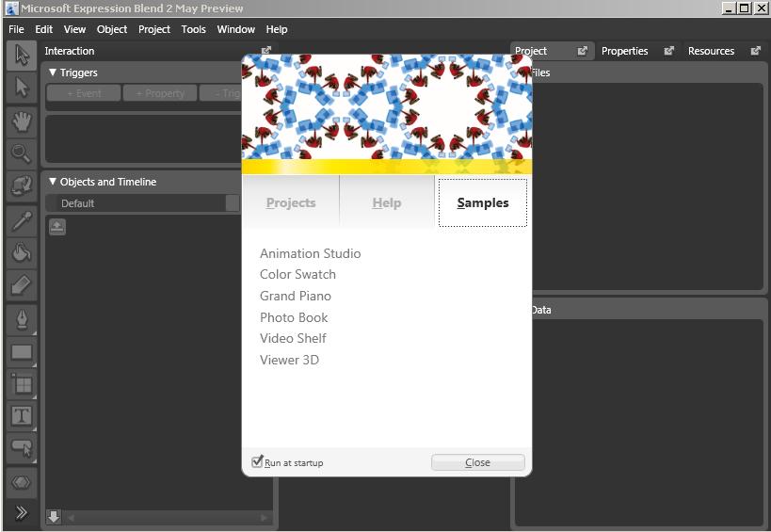Select the TextBox tool

point(21,416)
